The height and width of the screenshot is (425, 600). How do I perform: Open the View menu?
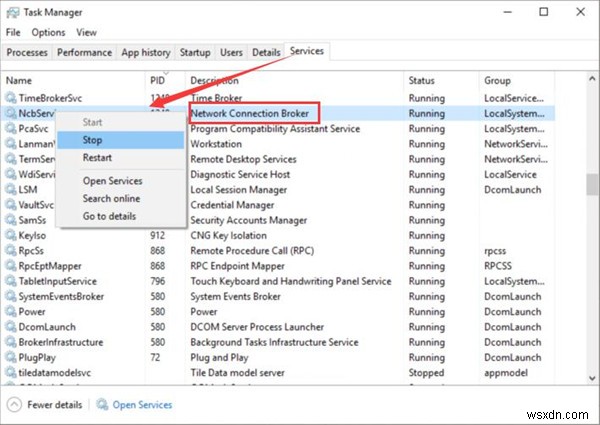[86, 33]
